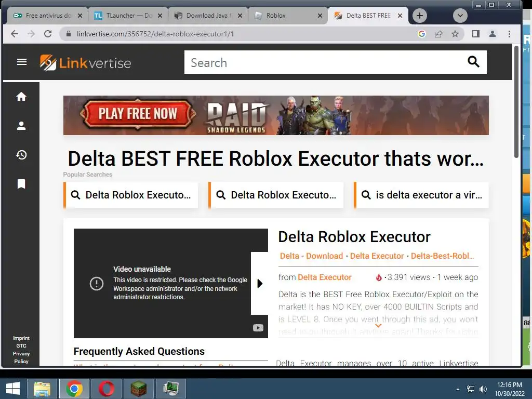Click the orange Delta Executor tag link

point(377,256)
